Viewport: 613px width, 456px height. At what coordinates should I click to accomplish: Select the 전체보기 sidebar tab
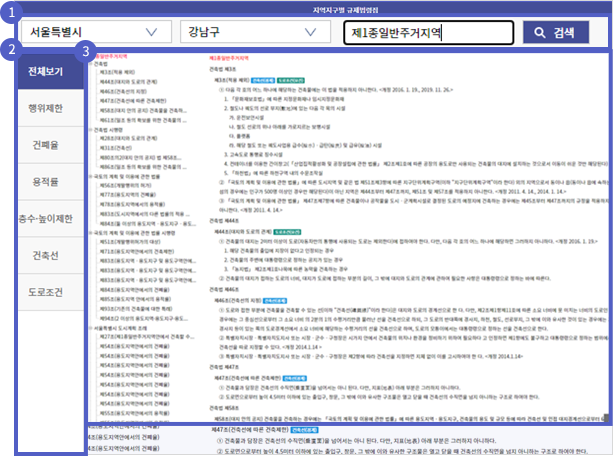pyautogui.click(x=44, y=72)
